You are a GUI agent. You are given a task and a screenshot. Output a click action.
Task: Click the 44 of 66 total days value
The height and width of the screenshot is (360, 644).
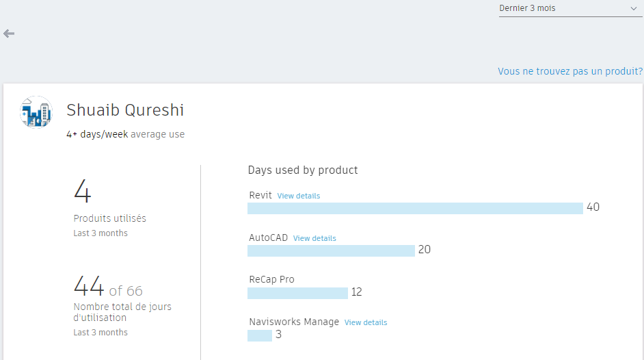[108, 287]
